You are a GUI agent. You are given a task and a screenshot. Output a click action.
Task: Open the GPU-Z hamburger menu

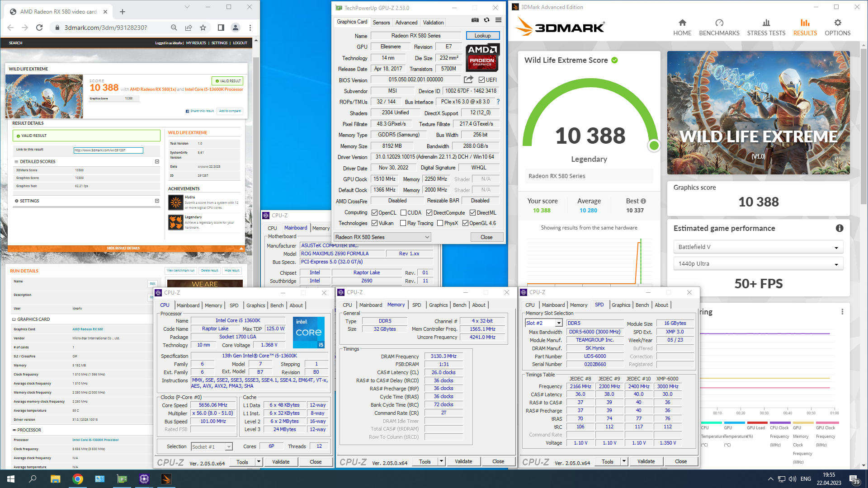point(498,20)
